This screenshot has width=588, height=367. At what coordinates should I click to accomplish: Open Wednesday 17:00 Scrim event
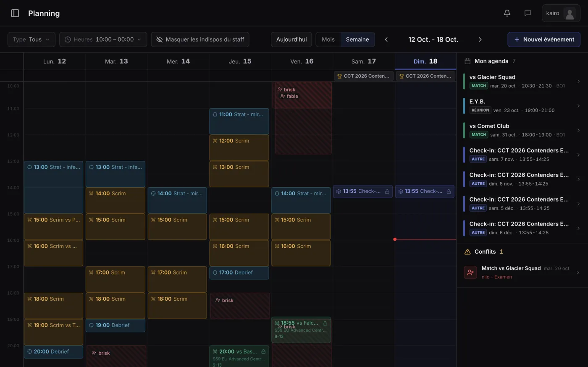point(177,279)
